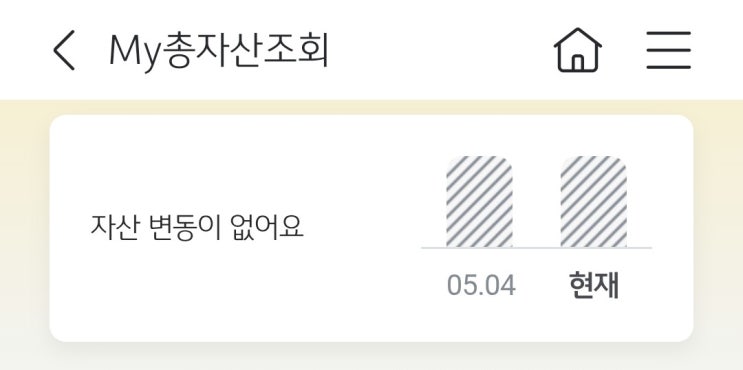The height and width of the screenshot is (370, 743).
Task: Tap the 자산 변동이 없어요 message
Action: click(x=197, y=227)
